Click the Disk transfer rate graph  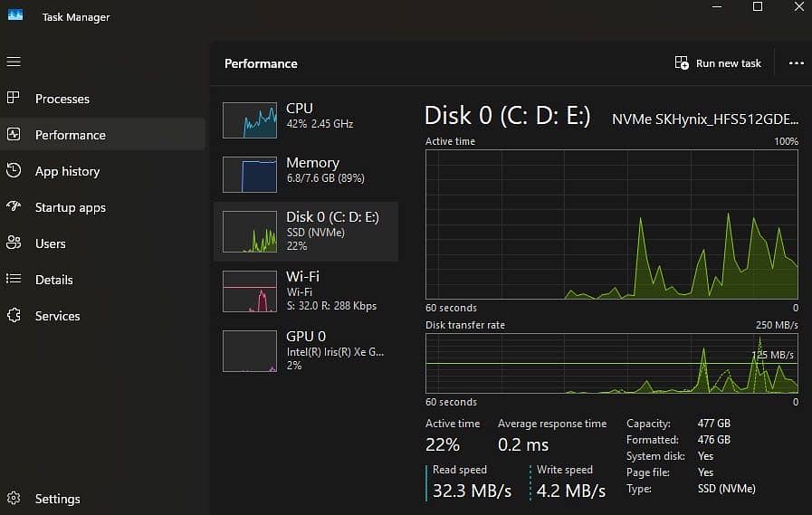[612, 363]
